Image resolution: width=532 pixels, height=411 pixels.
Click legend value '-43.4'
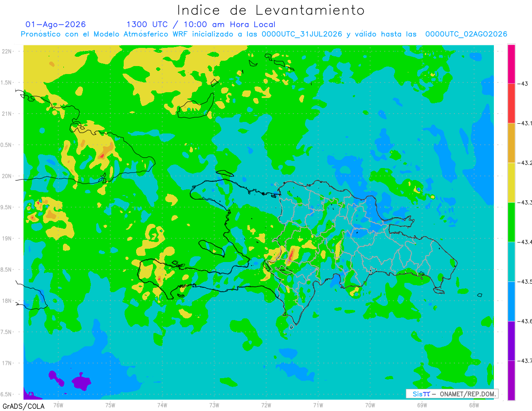(x=525, y=242)
